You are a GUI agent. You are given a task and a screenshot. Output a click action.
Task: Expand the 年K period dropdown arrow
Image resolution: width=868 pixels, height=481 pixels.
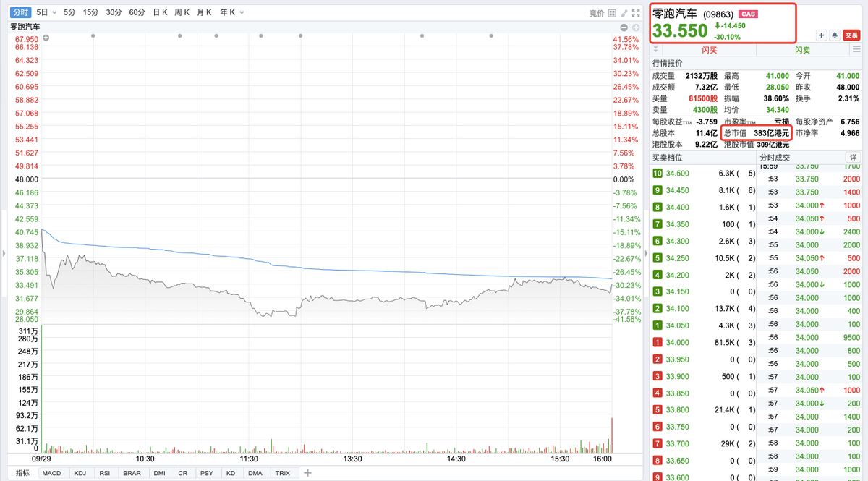[x=241, y=13]
